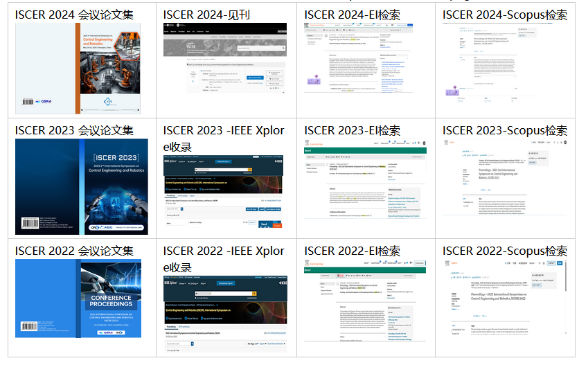The height and width of the screenshot is (365, 588).
Task: Select the heading 'ISCER 2022 -IEEE Xplore收录'
Action: point(224,259)
